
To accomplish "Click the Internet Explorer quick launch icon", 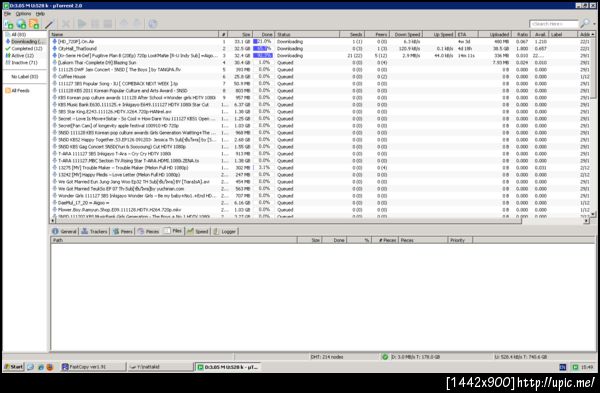I will coord(41,367).
